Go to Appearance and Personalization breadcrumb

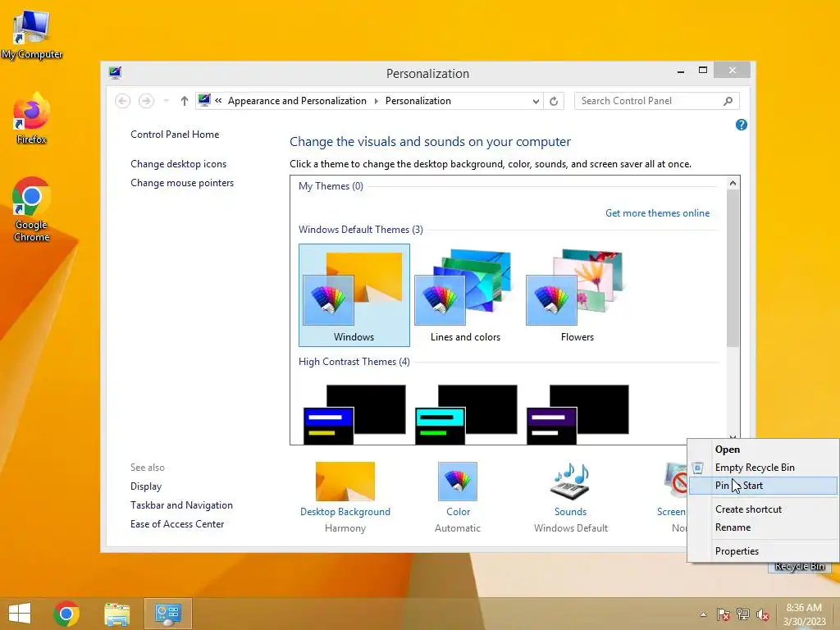click(x=297, y=101)
